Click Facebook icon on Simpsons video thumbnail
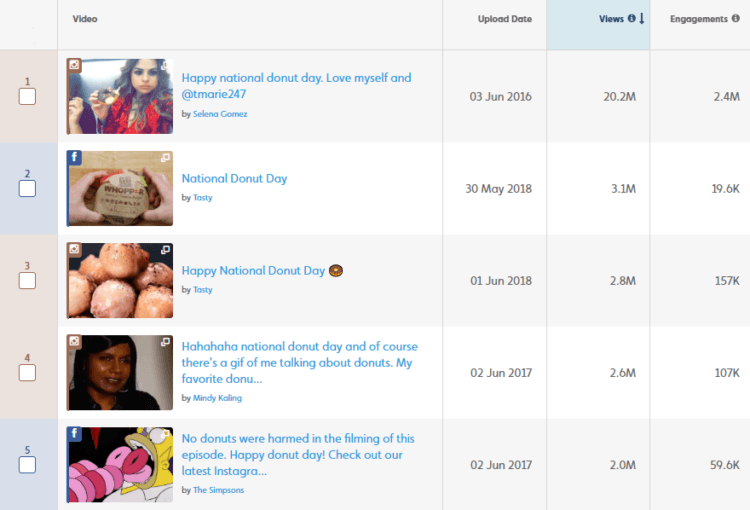 tap(74, 433)
